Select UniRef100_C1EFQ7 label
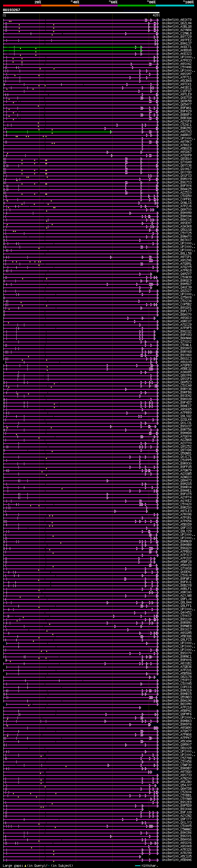197x868 pixels. point(177,91)
